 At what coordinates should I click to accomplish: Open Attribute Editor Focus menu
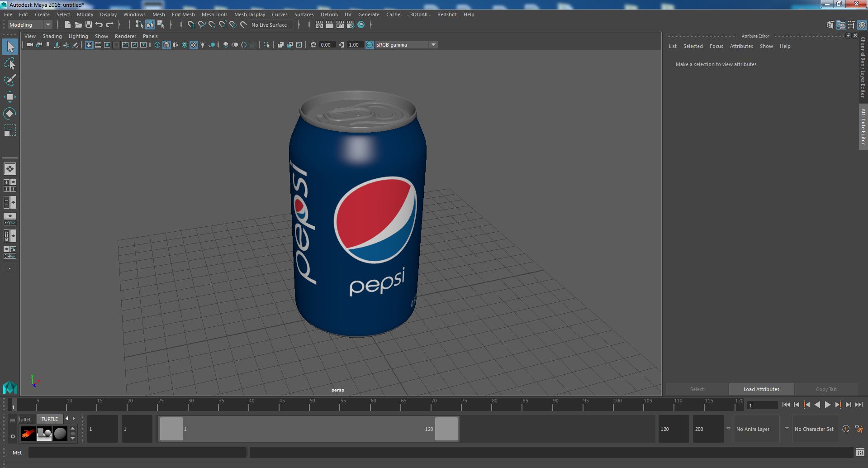coord(716,46)
